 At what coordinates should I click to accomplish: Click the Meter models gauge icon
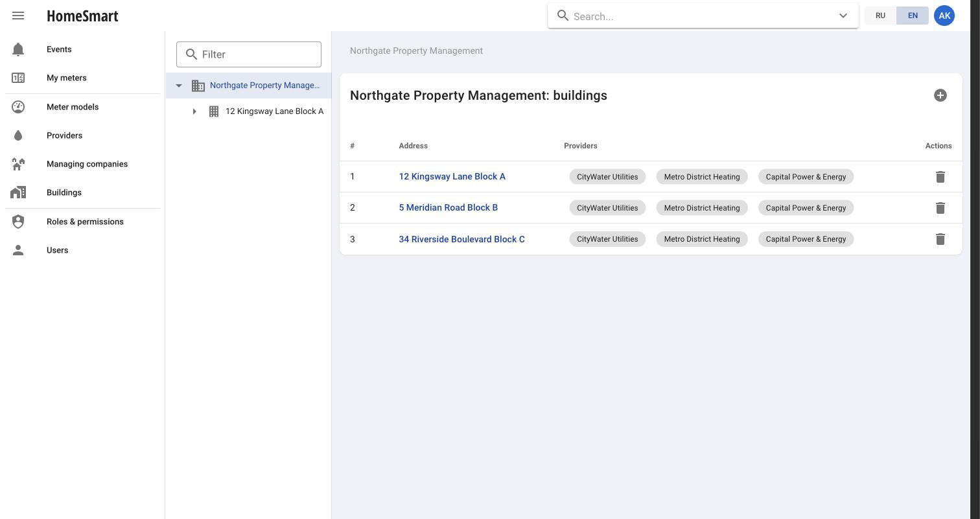tap(18, 107)
